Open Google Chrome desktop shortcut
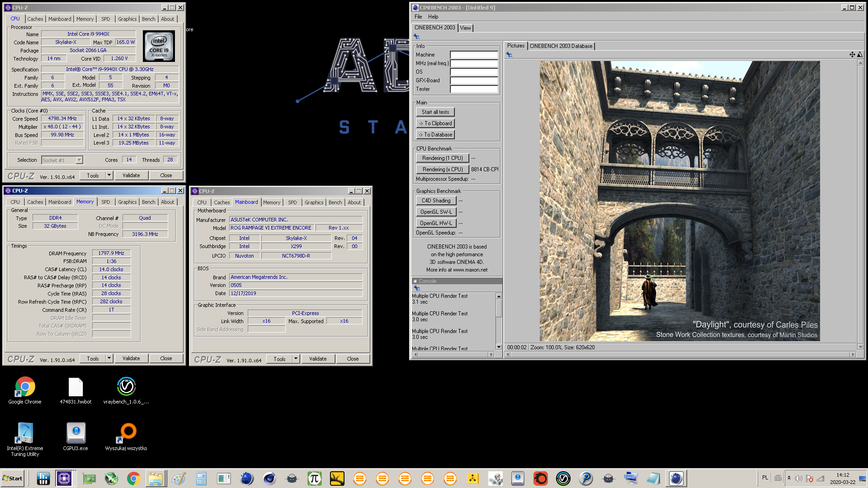Viewport: 868px width, 488px height. click(x=25, y=390)
